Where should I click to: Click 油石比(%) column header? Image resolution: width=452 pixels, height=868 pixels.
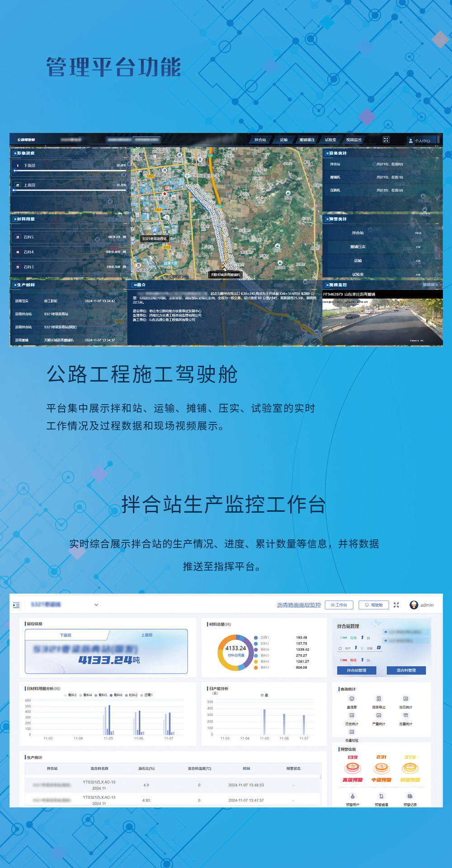tap(146, 769)
